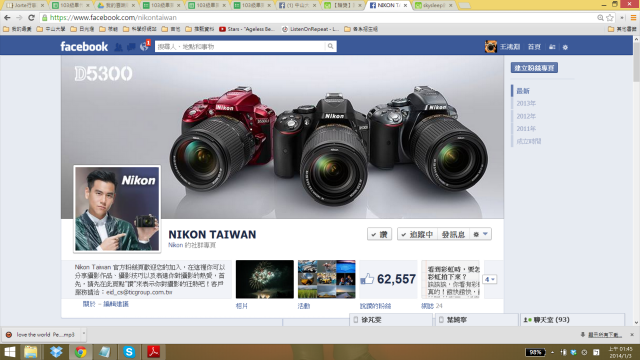
Task: Open the About link under description
Action: 89,304
